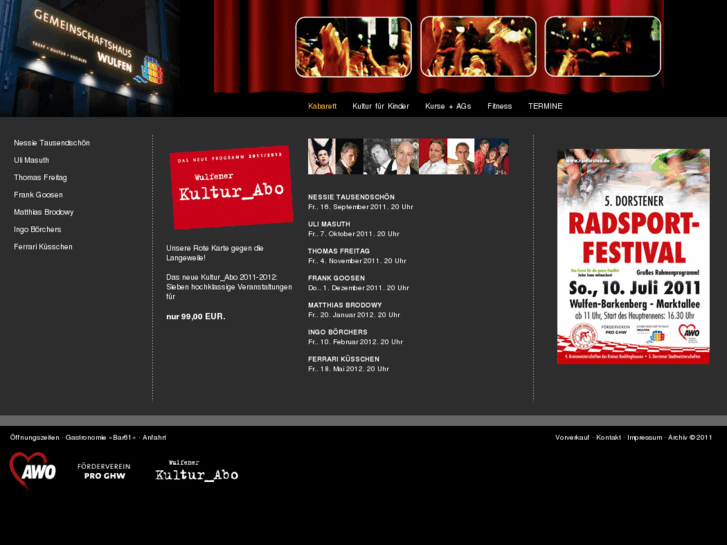Viewport: 727px width, 545px height.
Task: Click the Wulfener Kultur_Abo footer logo
Action: click(196, 471)
